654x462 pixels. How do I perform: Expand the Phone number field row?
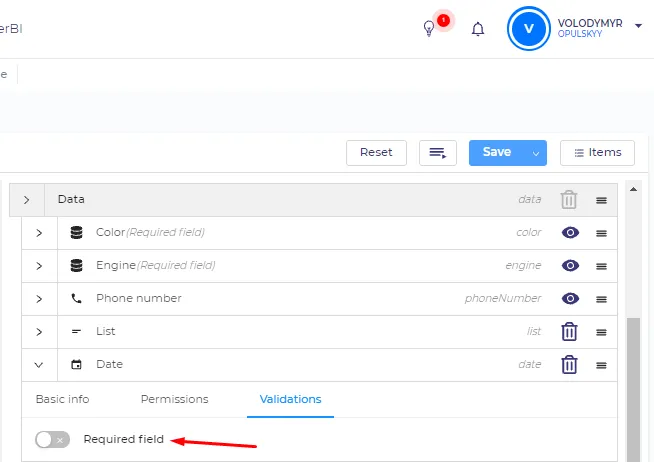[39, 299]
